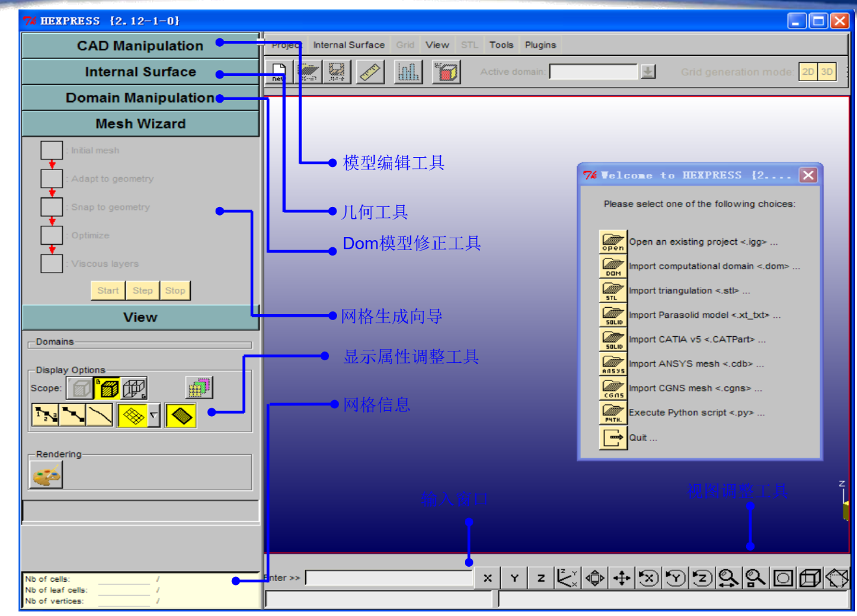The height and width of the screenshot is (616, 857).
Task: Click the rotate around X axis icon
Action: pyautogui.click(x=648, y=578)
